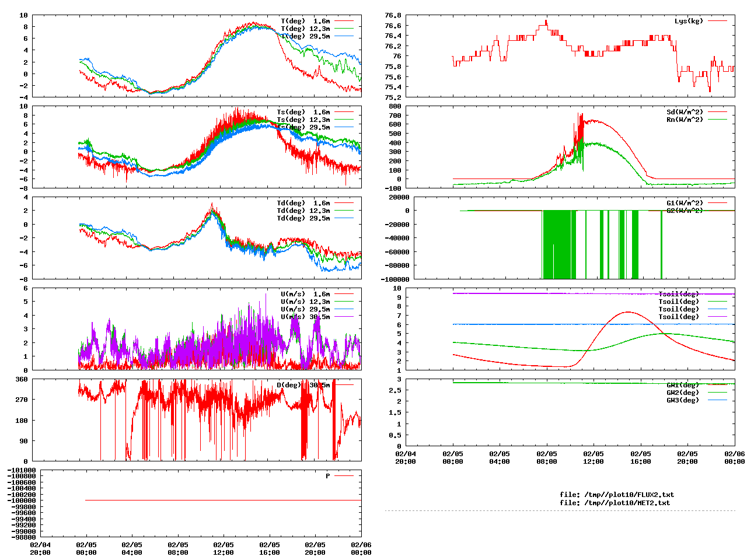Screen dimensions: 747x560
Task: Click the Ts(deg) 12.3m legend label
Action: [x=303, y=120]
